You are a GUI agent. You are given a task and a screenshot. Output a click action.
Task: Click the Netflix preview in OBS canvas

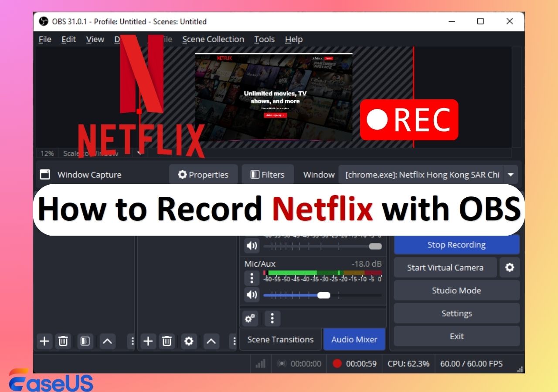click(274, 97)
